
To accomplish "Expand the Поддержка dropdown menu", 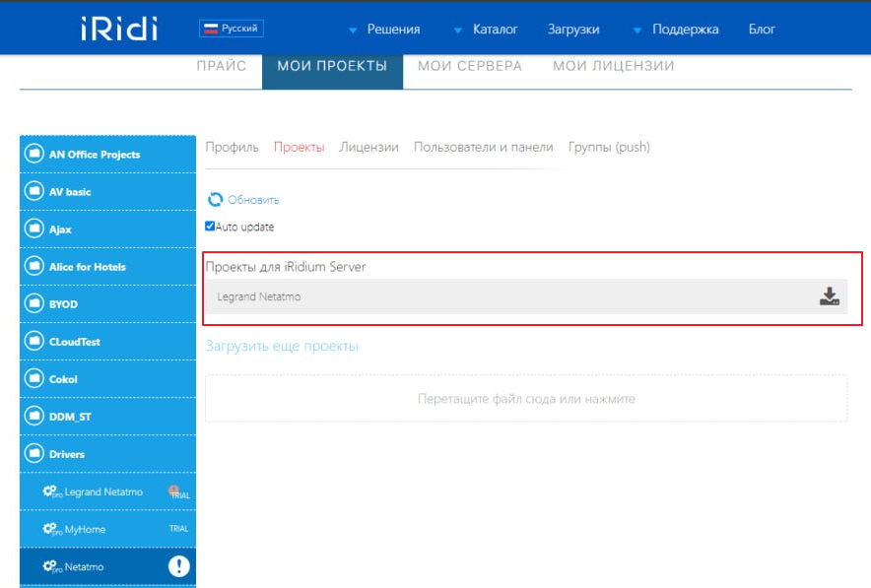I will point(676,30).
